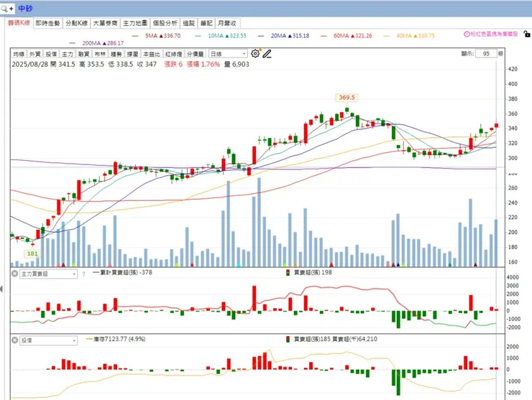Switch to the 主力地圖 tab
This screenshot has height=400, width=532.
tap(135, 23)
